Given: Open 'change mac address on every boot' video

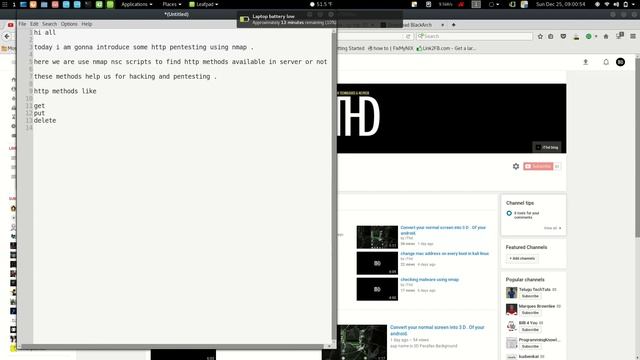Looking at the screenshot, I should (444, 253).
